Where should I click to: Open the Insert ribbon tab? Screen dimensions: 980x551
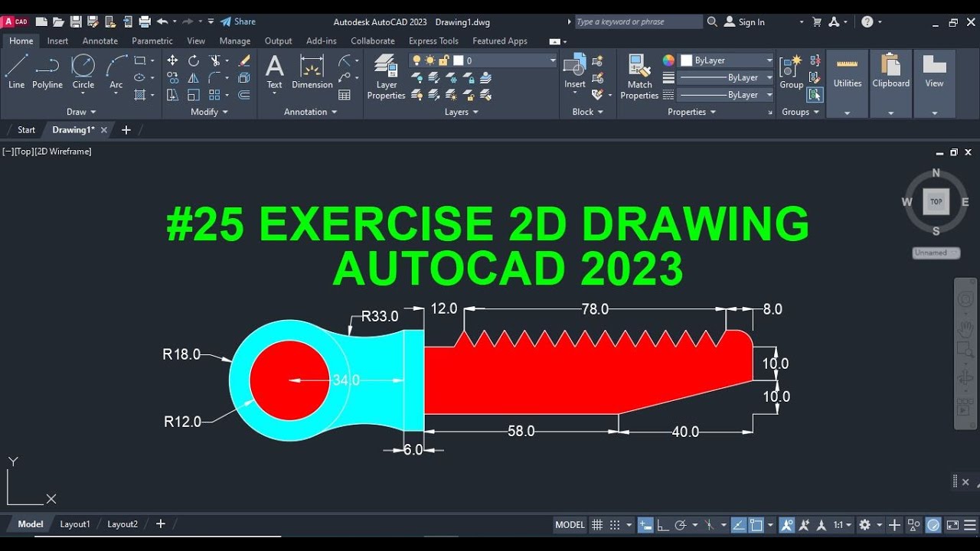pos(57,41)
